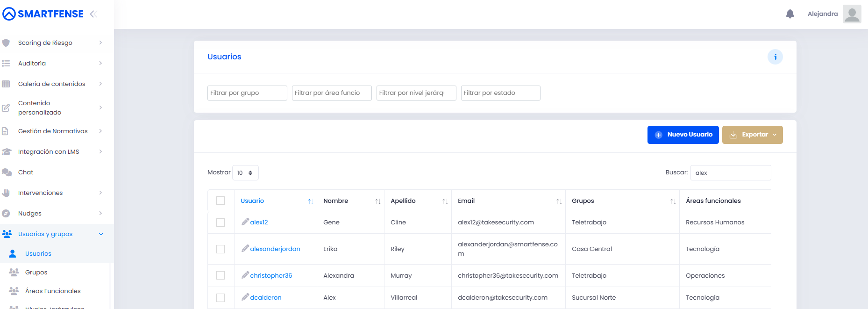
Task: Collapse the sidebar with double-chevron icon
Action: pos(93,14)
